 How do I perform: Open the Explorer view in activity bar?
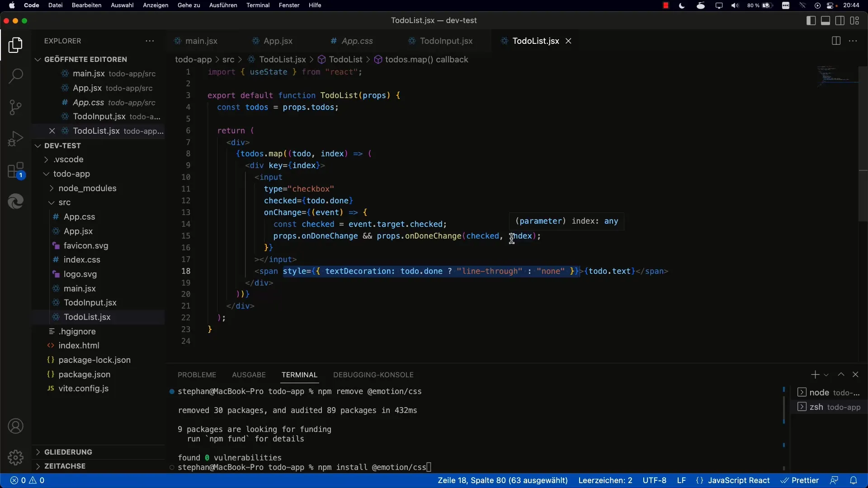15,45
